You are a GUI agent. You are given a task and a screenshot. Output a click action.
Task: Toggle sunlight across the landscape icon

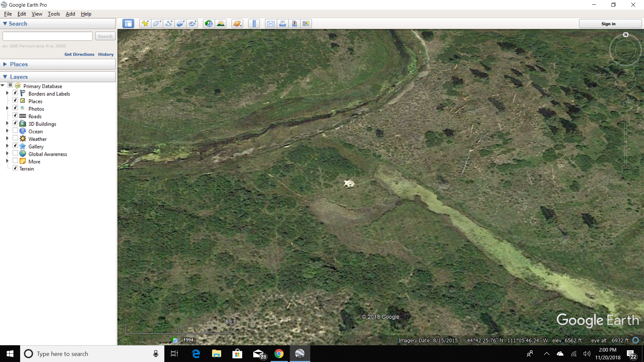[x=221, y=23]
